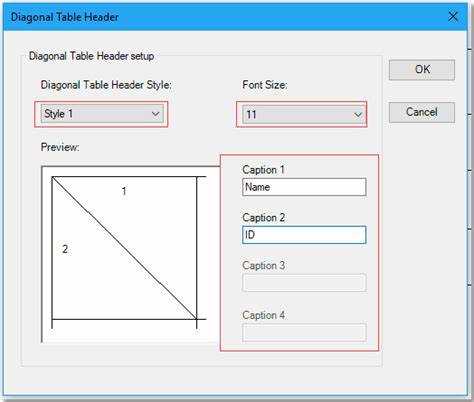
Task: Click the Preview label
Action: click(60, 147)
